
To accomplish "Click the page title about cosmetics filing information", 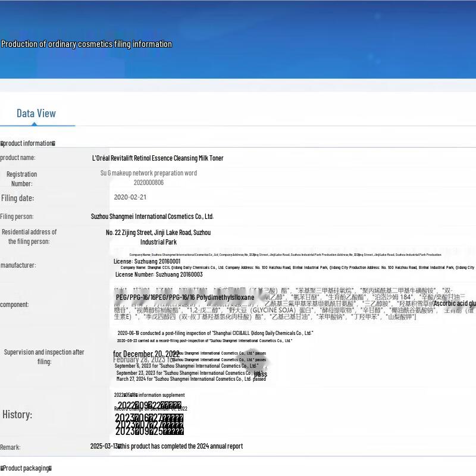I will coord(86,44).
